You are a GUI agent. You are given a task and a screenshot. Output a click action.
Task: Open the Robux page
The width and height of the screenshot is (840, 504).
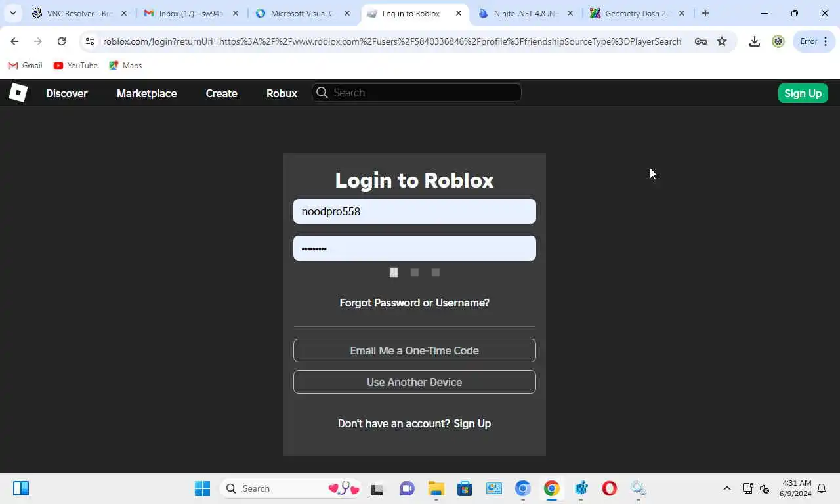pyautogui.click(x=282, y=93)
